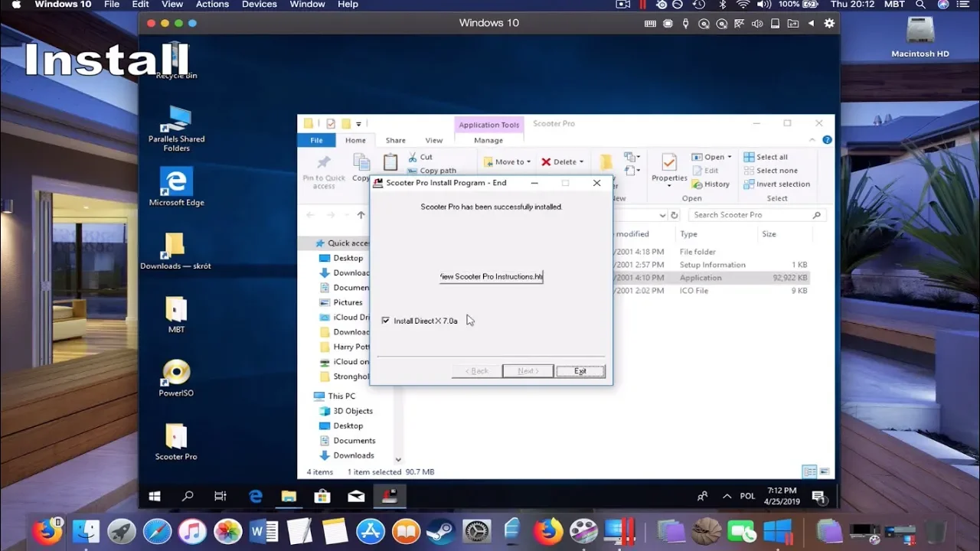Open Steam from the macOS dock

[x=440, y=531]
